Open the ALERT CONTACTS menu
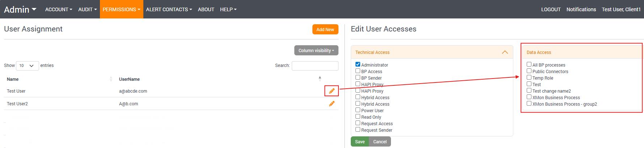The width and height of the screenshot is (644, 148). click(169, 9)
